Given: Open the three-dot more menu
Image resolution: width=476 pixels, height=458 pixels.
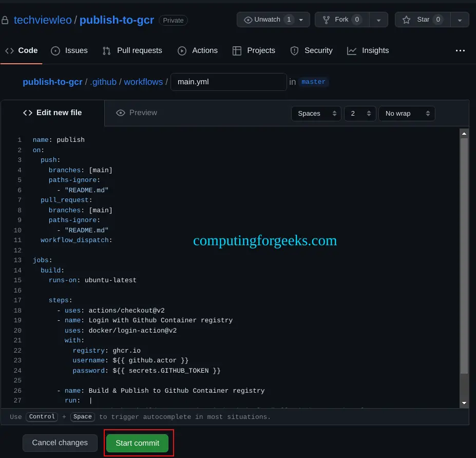Looking at the screenshot, I should point(460,51).
